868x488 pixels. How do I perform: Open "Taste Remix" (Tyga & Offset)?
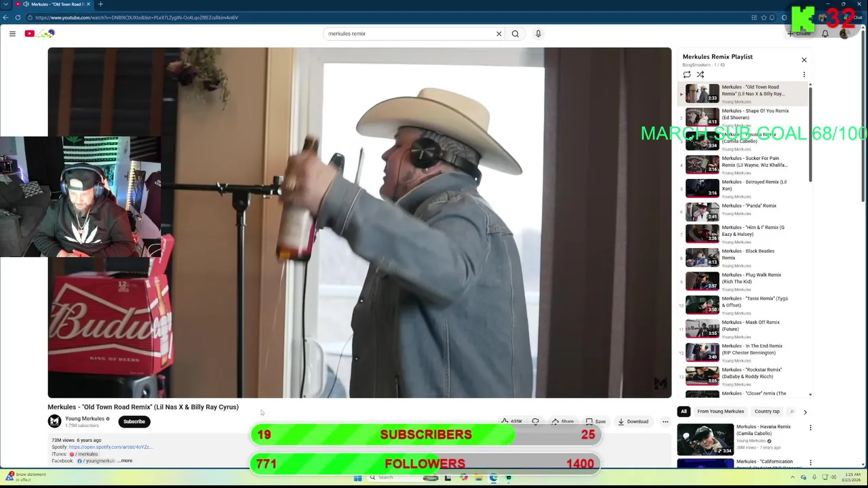point(743,305)
